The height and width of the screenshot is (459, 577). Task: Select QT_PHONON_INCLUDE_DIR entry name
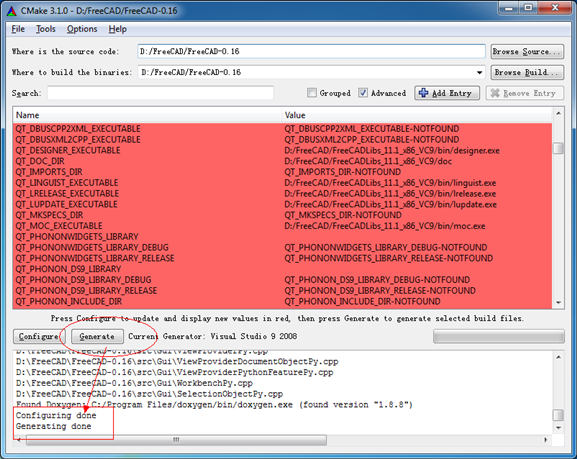coord(68,301)
